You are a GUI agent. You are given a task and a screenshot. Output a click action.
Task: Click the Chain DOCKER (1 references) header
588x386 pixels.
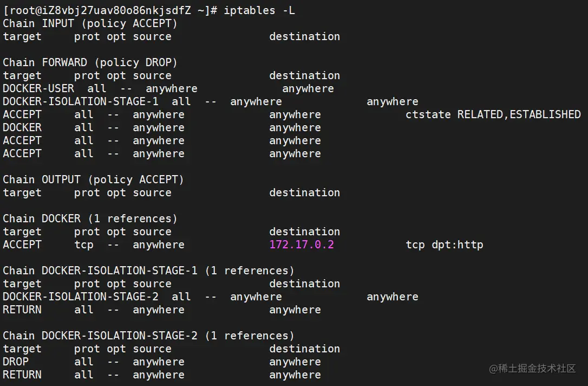coord(90,218)
